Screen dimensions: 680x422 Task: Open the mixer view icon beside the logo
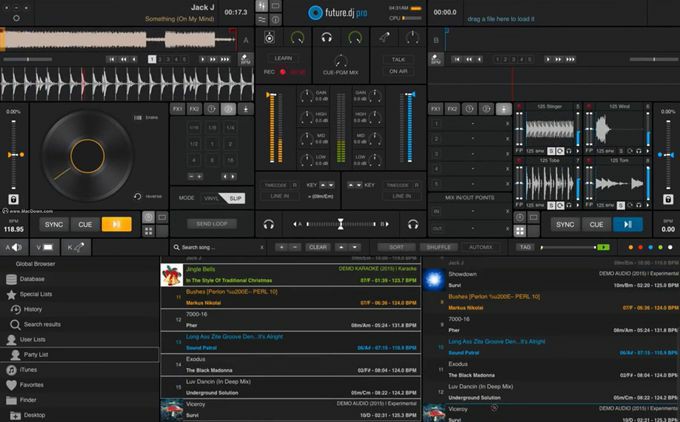pos(262,6)
